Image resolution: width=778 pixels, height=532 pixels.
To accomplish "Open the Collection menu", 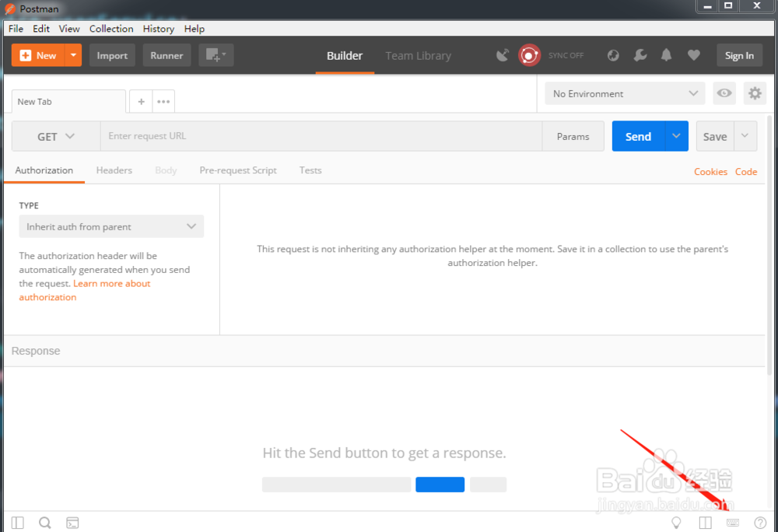I will 111,29.
